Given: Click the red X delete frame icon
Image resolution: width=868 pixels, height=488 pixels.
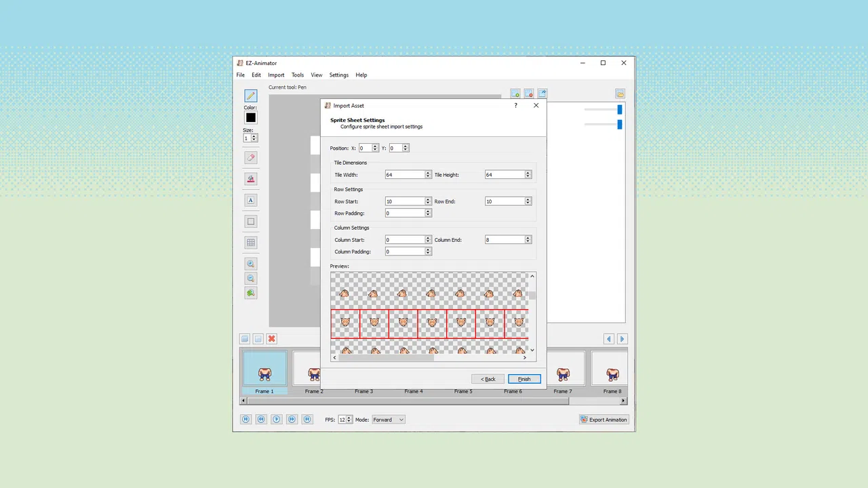Looking at the screenshot, I should 272,339.
